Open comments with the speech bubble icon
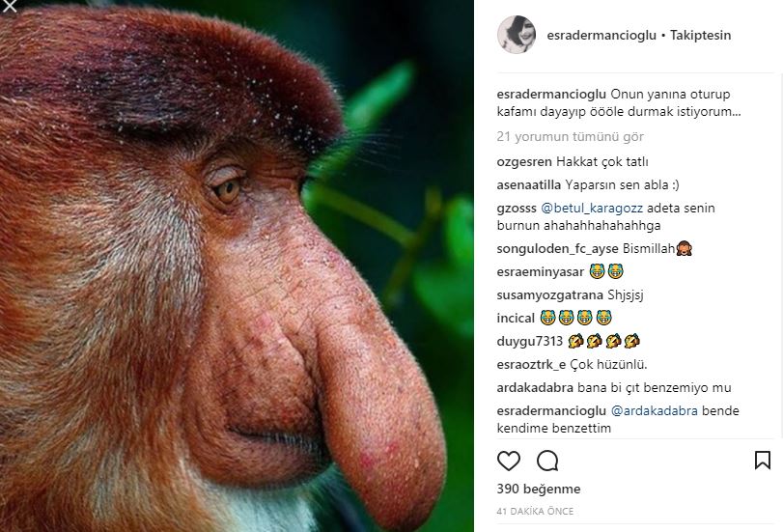Screen dimensions: 783x532 (x=547, y=460)
